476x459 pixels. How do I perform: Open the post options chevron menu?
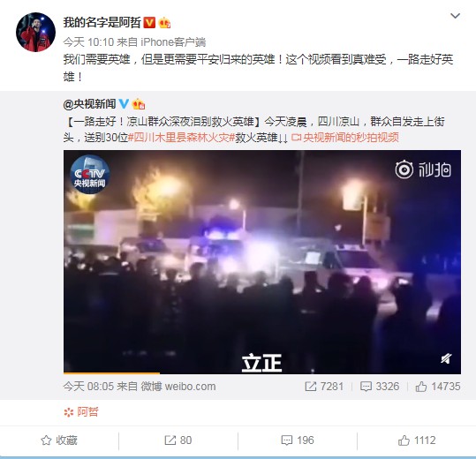tap(455, 16)
